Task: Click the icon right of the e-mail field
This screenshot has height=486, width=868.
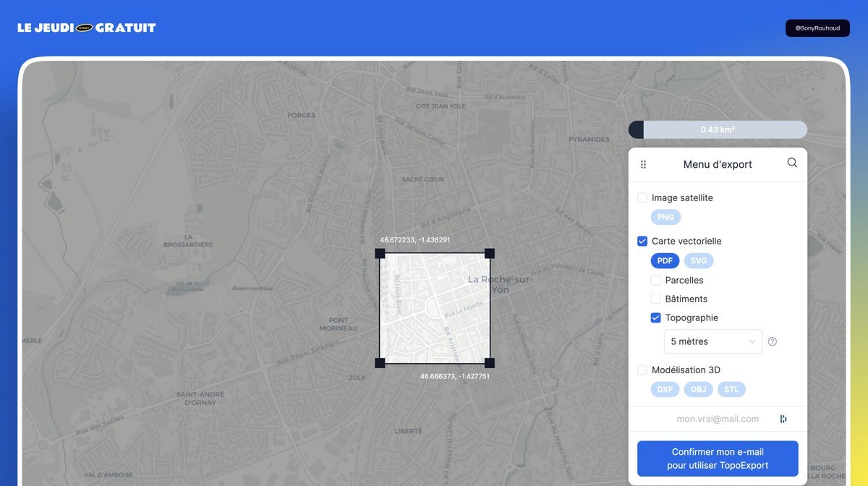Action: [x=783, y=419]
